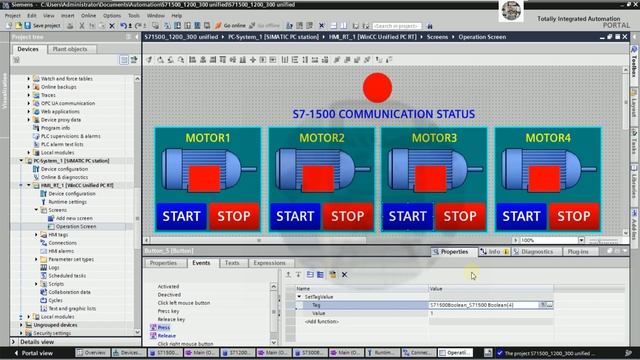Click the convert to script icon in events toolbar
This screenshot has width=640, height=360.
tap(333, 275)
